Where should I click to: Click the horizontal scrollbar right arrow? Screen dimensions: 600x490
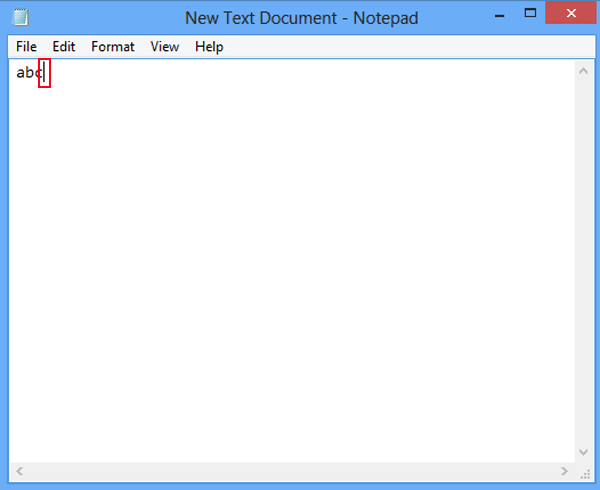point(564,471)
